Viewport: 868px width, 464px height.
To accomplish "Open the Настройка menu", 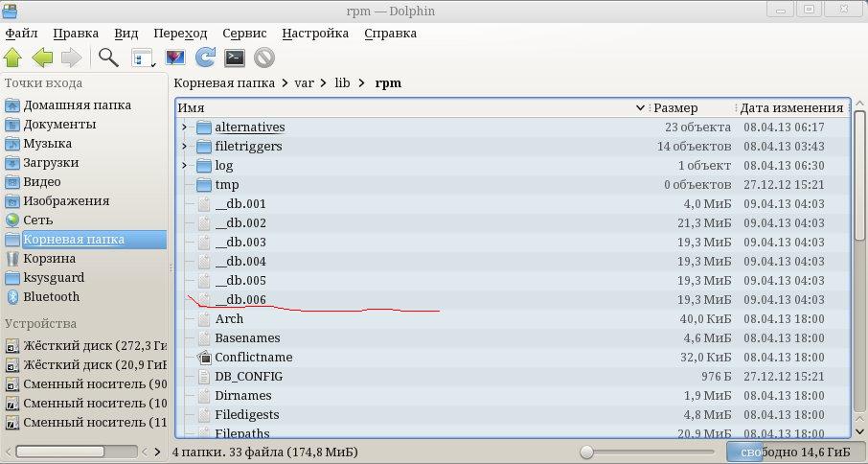I will 315,34.
